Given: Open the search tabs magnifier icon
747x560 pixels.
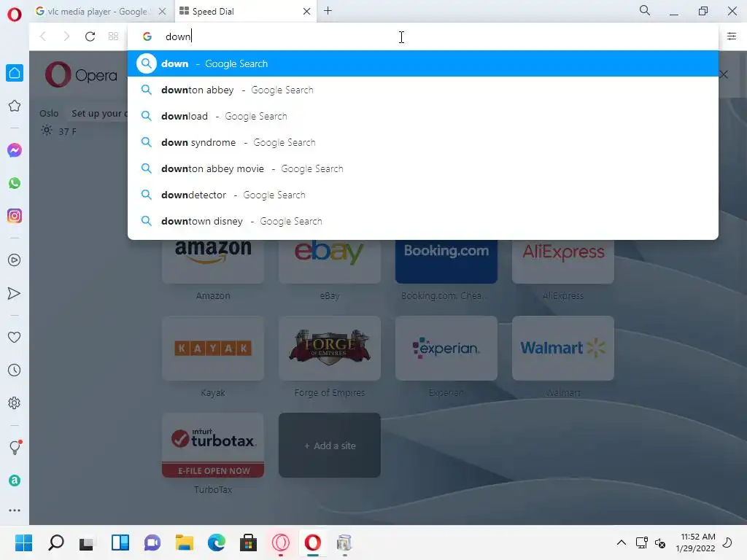Looking at the screenshot, I should tap(645, 10).
